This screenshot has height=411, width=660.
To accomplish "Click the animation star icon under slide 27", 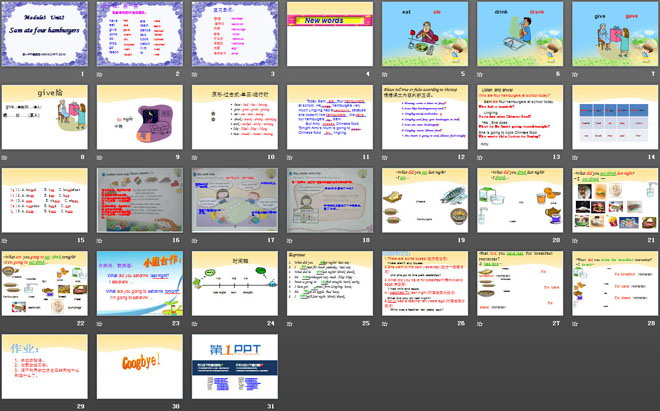I will point(480,324).
